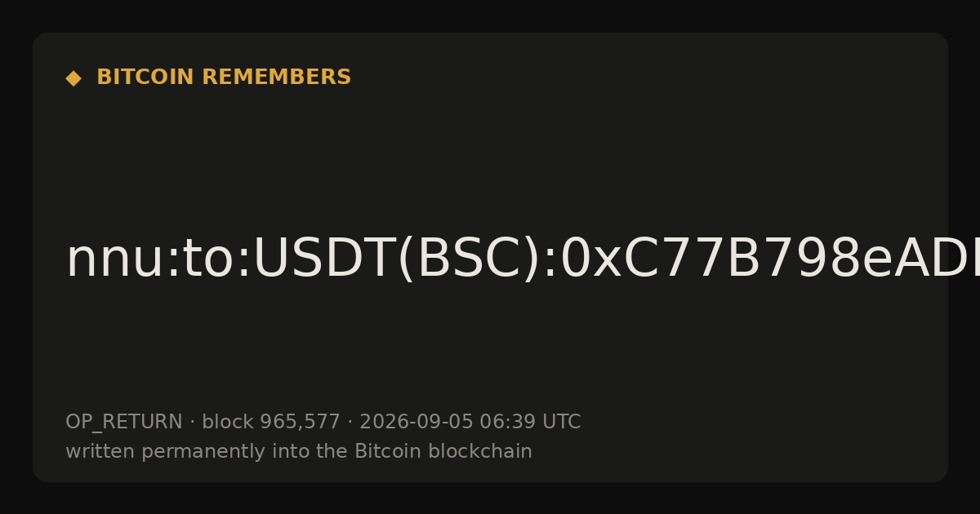The width and height of the screenshot is (980, 514).
Task: Click the word REMEMBERS in the header
Action: click(276, 78)
